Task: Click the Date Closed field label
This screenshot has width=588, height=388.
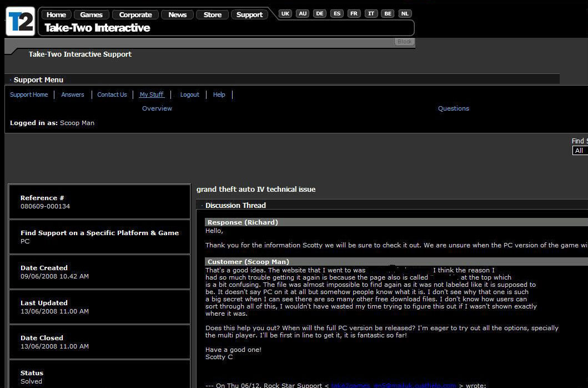Action: pos(42,337)
